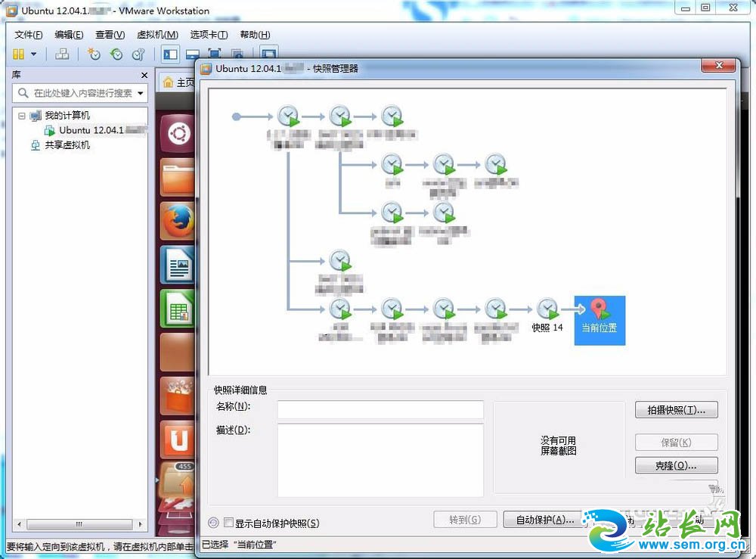Screen dimensions: 756x559
Task: Select 共享虚拟机 in the library tree
Action: 67,145
